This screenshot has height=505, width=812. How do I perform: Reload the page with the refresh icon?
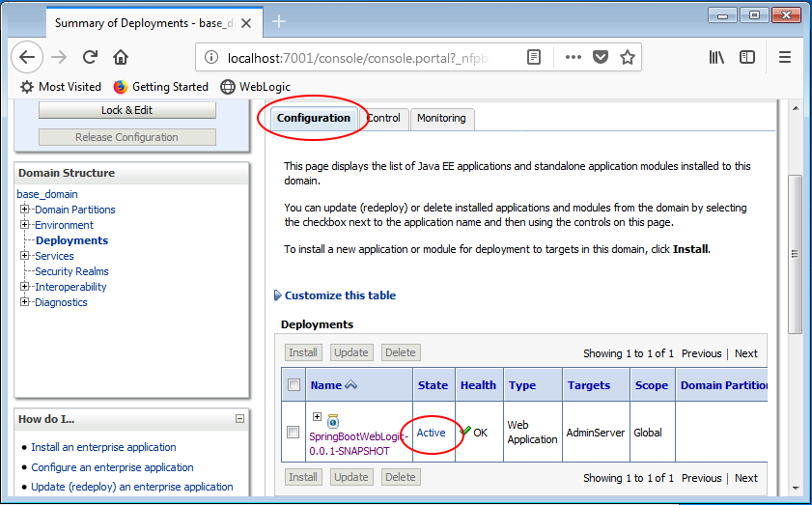[x=90, y=57]
